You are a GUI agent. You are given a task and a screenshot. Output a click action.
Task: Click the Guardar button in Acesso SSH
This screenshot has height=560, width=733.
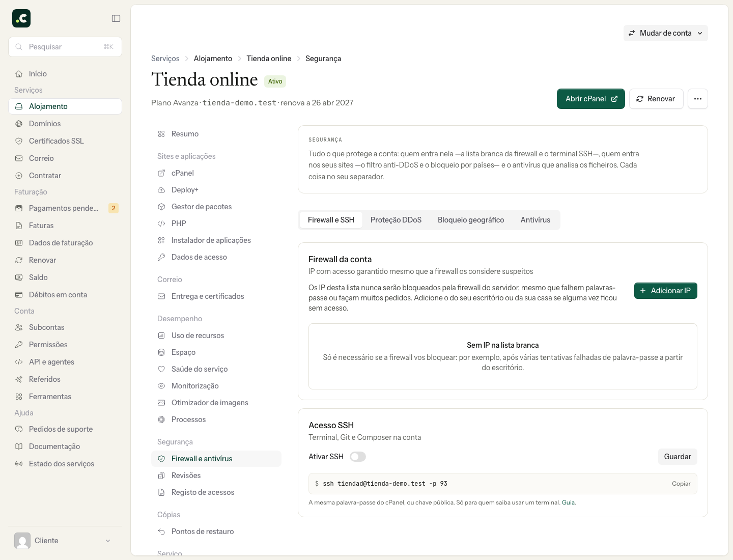pos(678,457)
